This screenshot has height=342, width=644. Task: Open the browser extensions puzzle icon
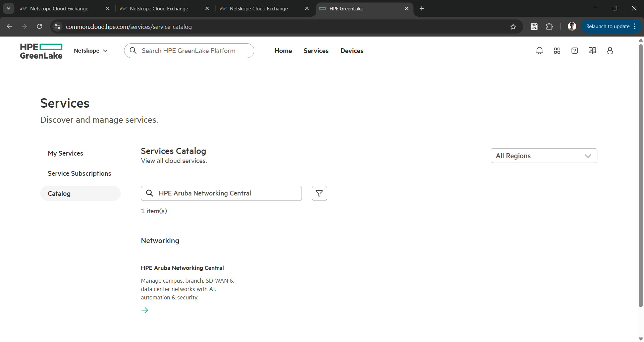tap(549, 26)
